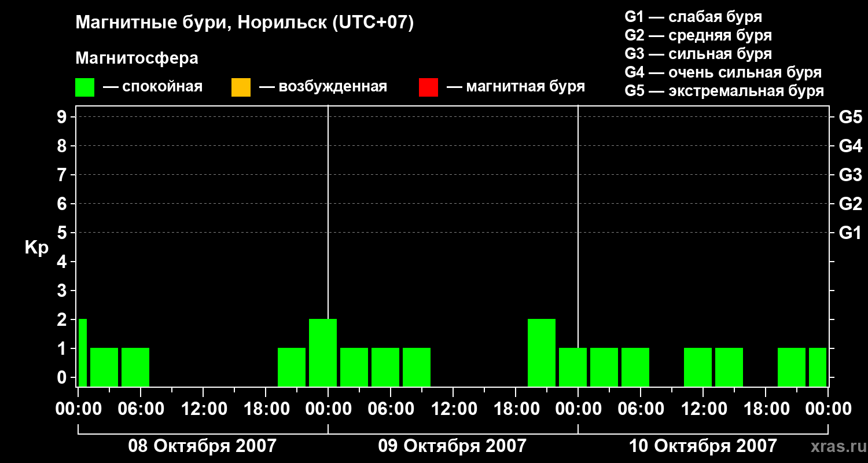Viewport: 868px width, 463px height.
Task: Click the 18:00 time label of 08 Октября
Action: coord(266,409)
